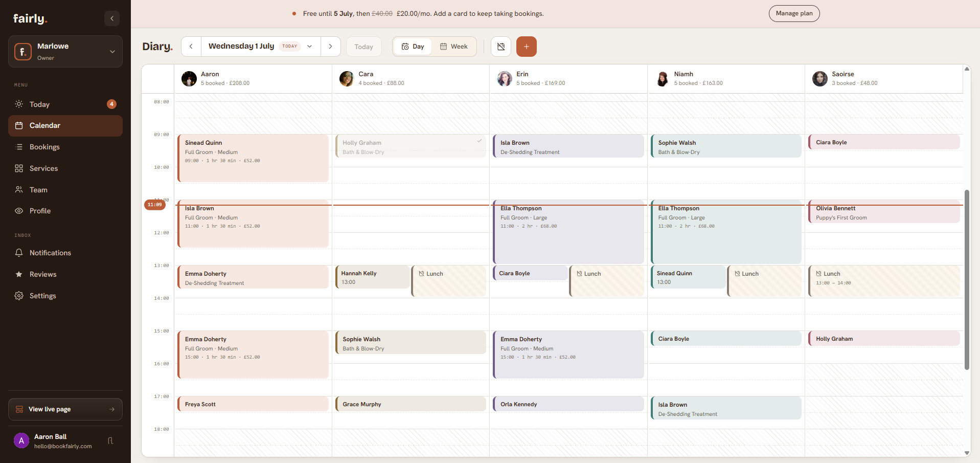This screenshot has height=463, width=980.
Task: Open Emma Doherty's 15:00 booking with Aaron
Action: [x=253, y=355]
